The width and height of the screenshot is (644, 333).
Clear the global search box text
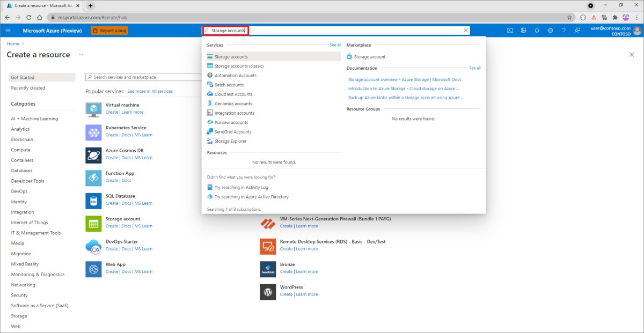pos(466,31)
